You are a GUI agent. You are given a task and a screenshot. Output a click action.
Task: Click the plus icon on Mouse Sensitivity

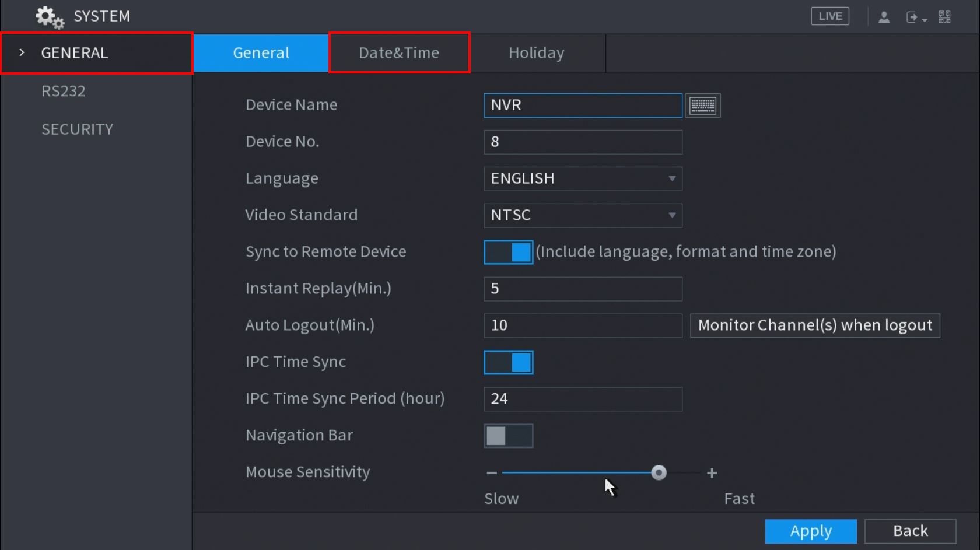[x=712, y=473]
